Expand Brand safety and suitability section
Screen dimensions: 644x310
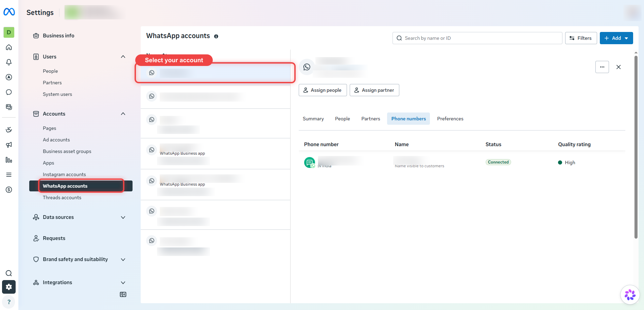click(123, 259)
